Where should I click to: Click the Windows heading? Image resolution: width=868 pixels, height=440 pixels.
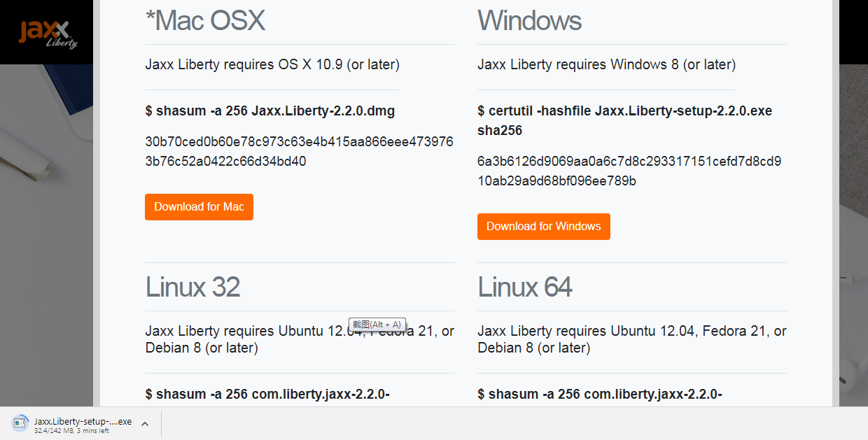click(x=530, y=20)
